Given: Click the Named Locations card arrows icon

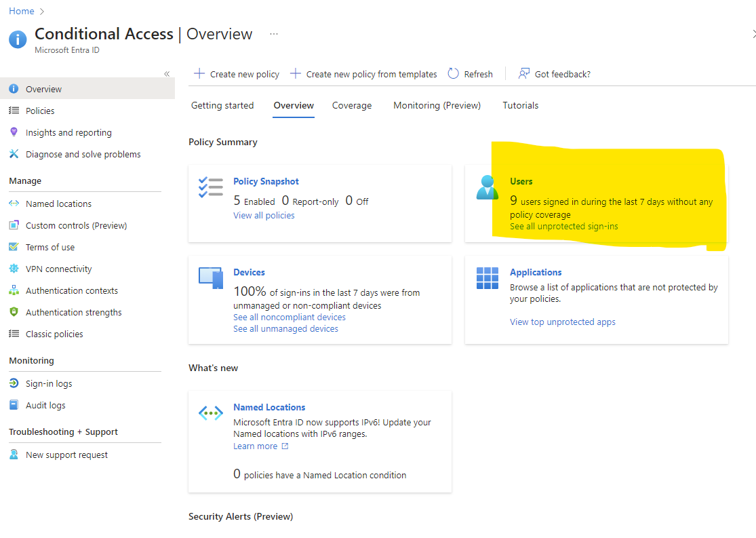Looking at the screenshot, I should click(211, 413).
